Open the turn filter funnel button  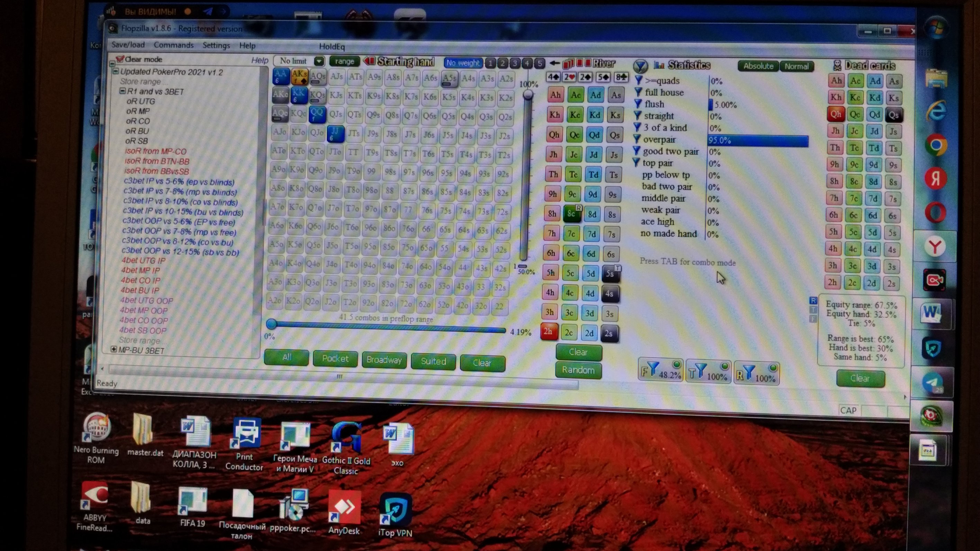pyautogui.click(x=708, y=371)
